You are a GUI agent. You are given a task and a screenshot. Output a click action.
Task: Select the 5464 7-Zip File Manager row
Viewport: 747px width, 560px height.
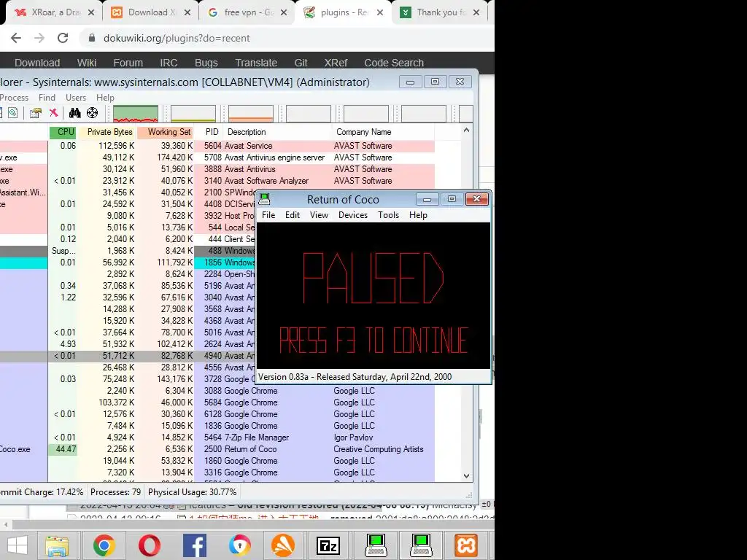pyautogui.click(x=217, y=437)
